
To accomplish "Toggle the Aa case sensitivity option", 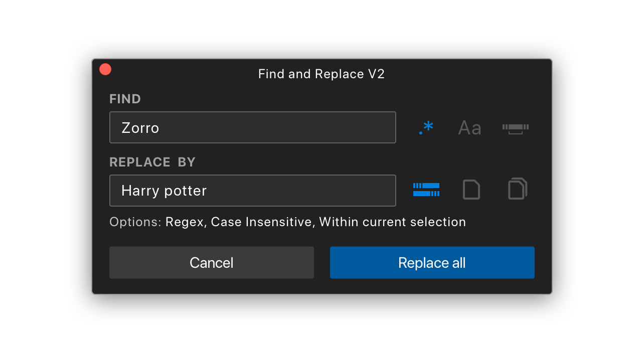I will (469, 128).
